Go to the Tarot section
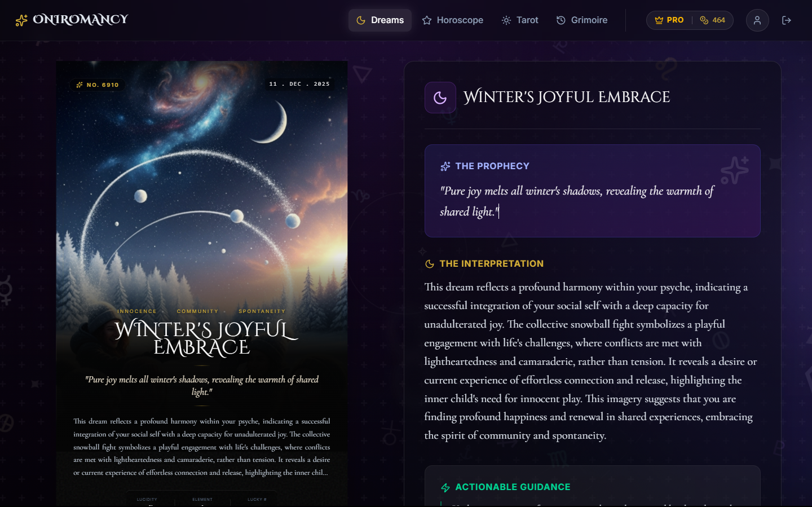Viewport: 812px width, 507px height. [x=520, y=20]
